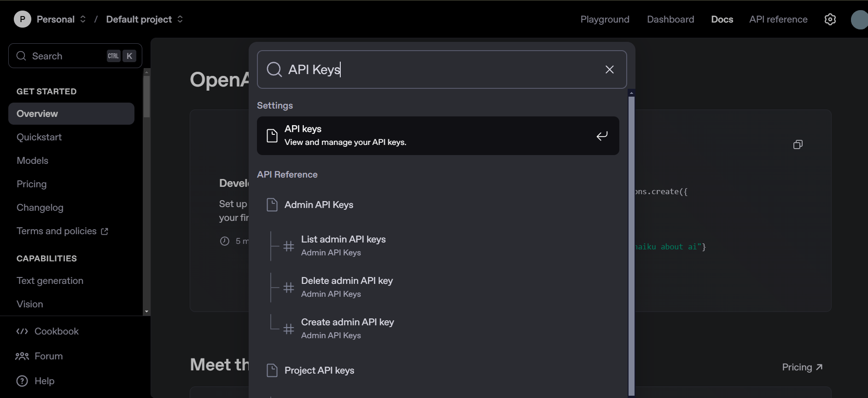Open Terms and policies link

tap(57, 231)
